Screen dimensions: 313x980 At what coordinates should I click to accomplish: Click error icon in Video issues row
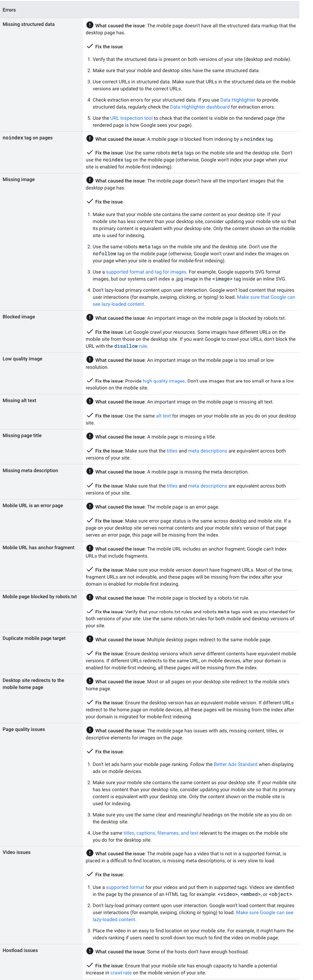(x=90, y=853)
